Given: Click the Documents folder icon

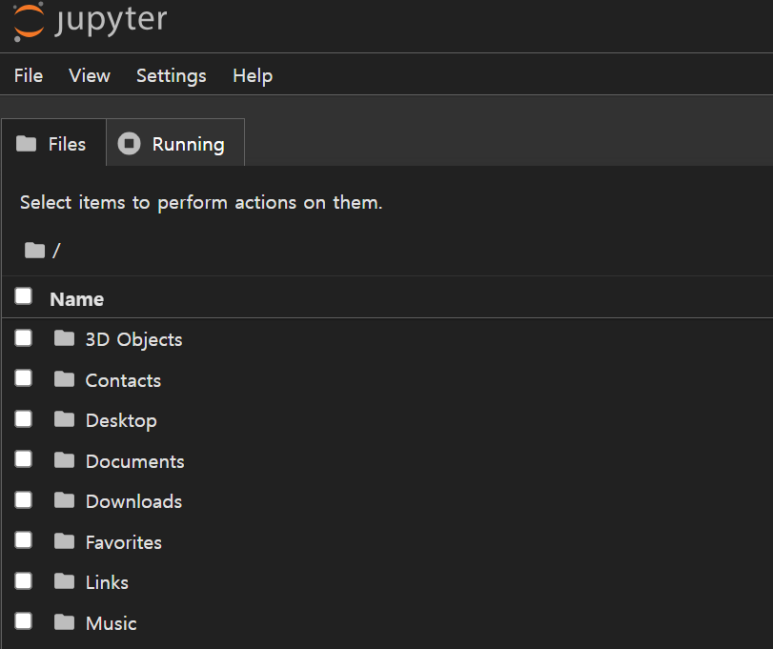Looking at the screenshot, I should point(64,460).
